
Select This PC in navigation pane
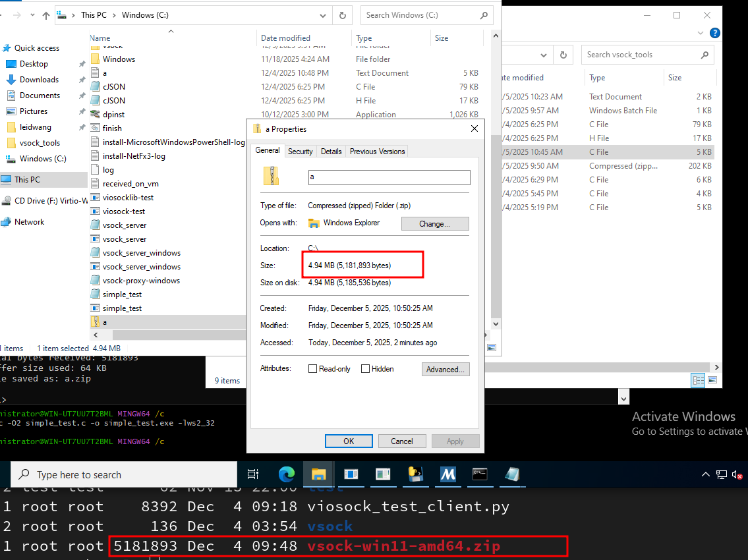pyautogui.click(x=44, y=180)
